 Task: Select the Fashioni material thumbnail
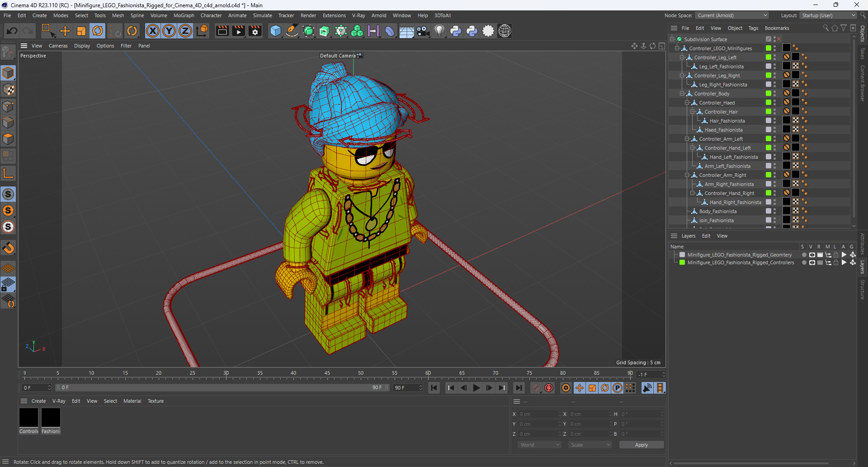click(51, 418)
